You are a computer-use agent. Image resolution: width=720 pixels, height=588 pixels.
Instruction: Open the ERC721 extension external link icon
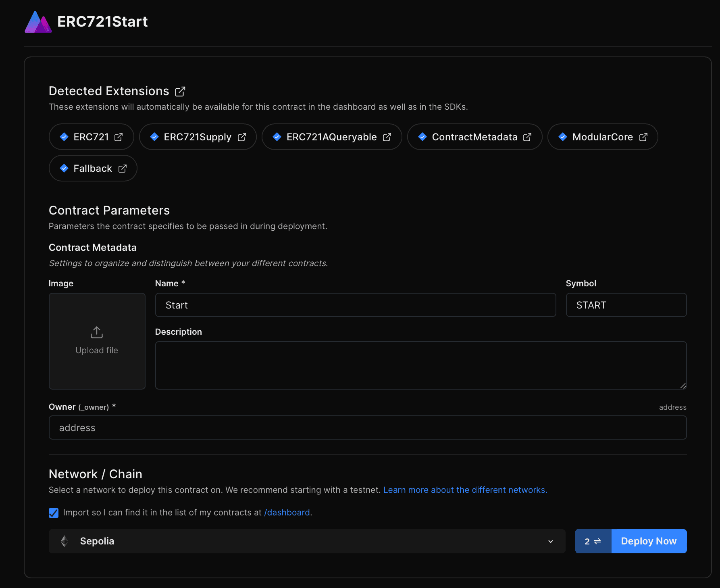119,137
